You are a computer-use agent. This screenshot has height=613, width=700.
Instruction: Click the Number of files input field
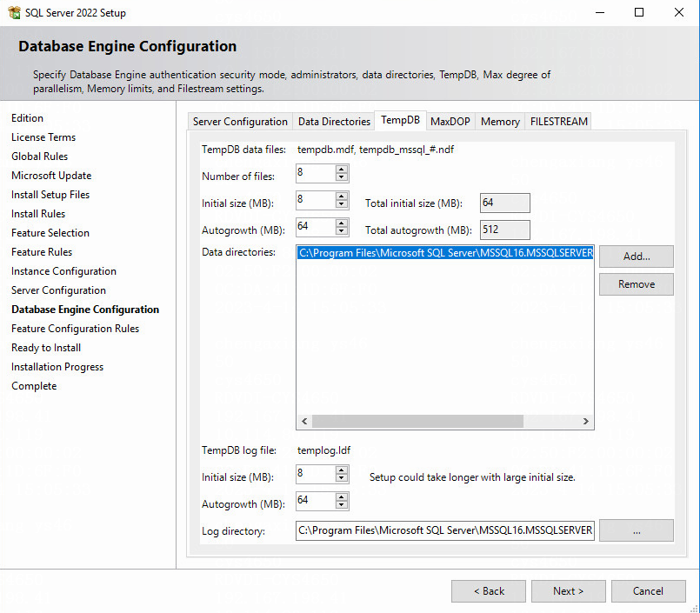[316, 173]
